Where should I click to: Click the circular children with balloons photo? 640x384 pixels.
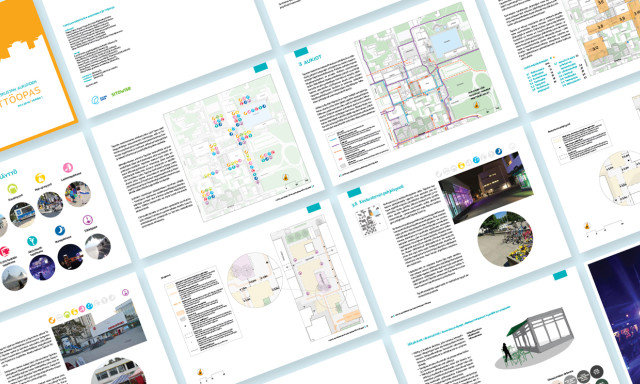[x=78, y=194]
